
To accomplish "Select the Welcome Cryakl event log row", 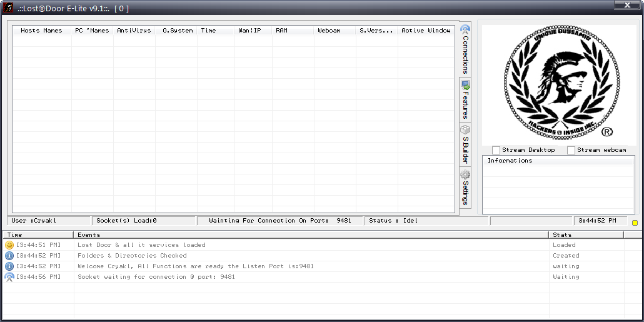I will [x=195, y=266].
